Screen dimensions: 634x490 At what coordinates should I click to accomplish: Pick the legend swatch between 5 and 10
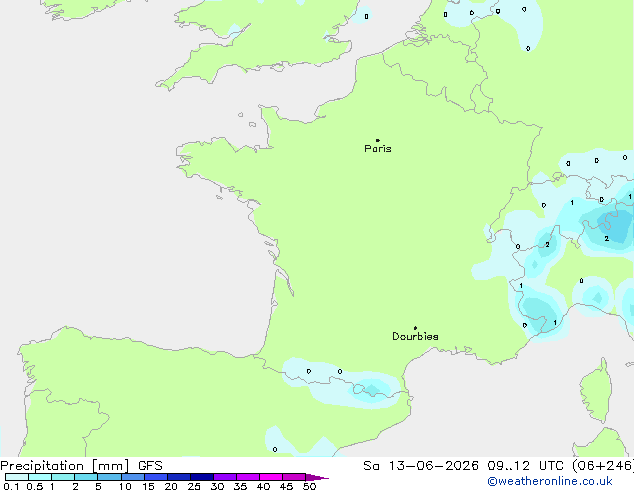(x=110, y=477)
